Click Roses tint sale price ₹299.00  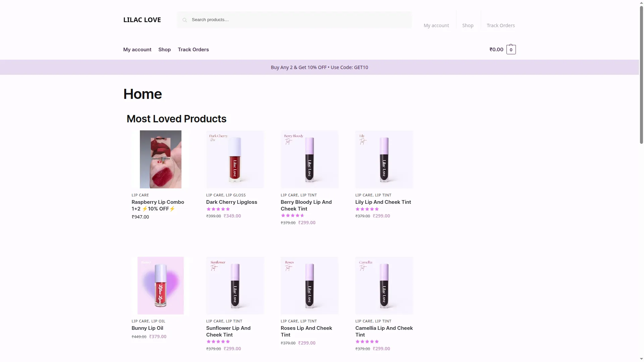pos(307,343)
